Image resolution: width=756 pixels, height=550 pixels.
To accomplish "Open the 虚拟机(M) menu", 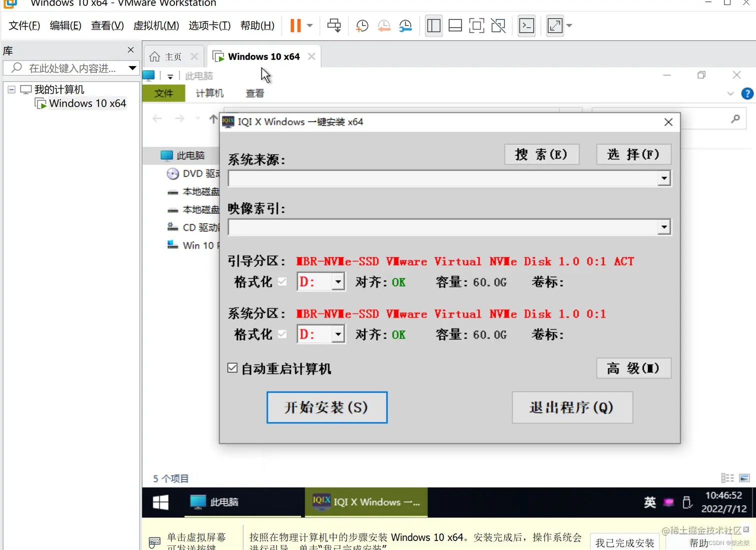I will pos(156,26).
